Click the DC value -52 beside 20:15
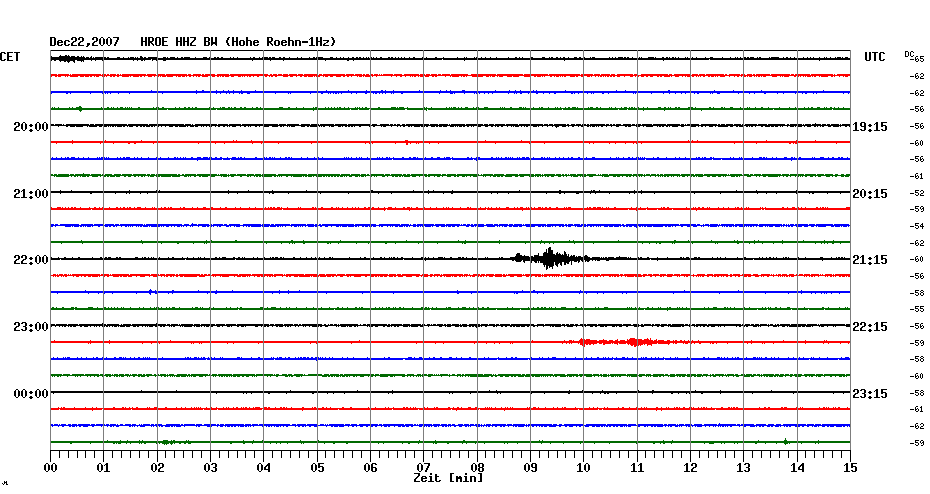This screenshot has width=930, height=494. click(x=917, y=193)
